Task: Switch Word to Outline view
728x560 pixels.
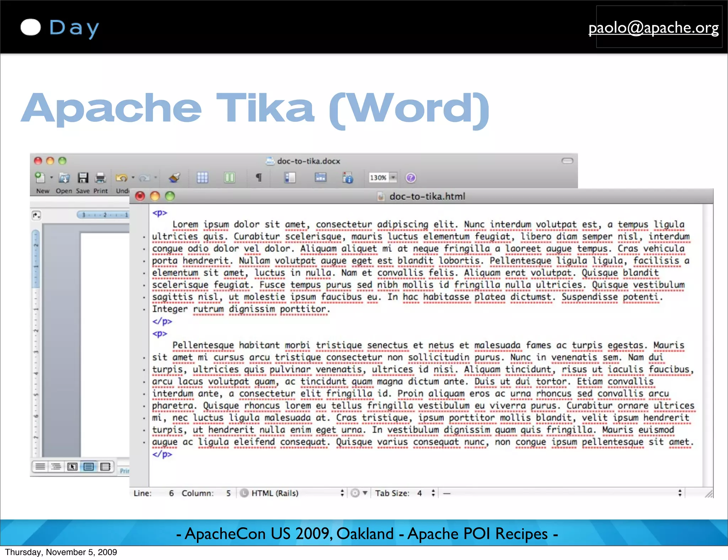Action: click(x=56, y=467)
